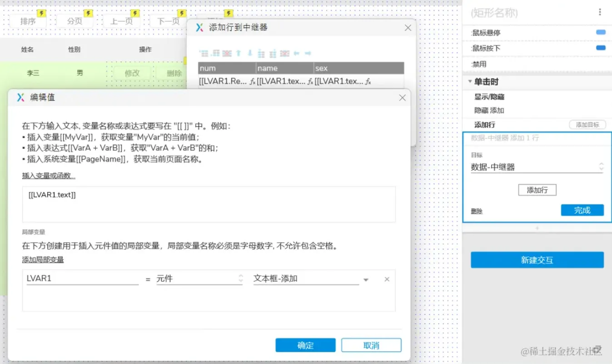Image resolution: width=612 pixels, height=364 pixels.
Task: Click move row up arrow icon
Action: point(239,53)
